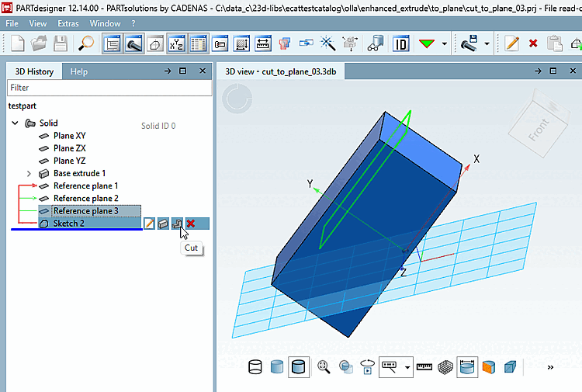582x392 pixels.
Task: Click the 3D History panel arrow button
Action: coord(168,71)
